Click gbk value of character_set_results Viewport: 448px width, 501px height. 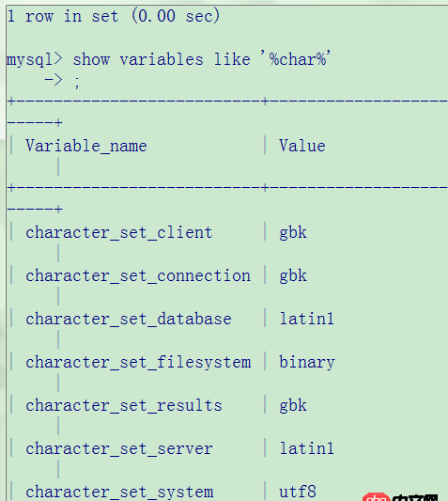(293, 406)
